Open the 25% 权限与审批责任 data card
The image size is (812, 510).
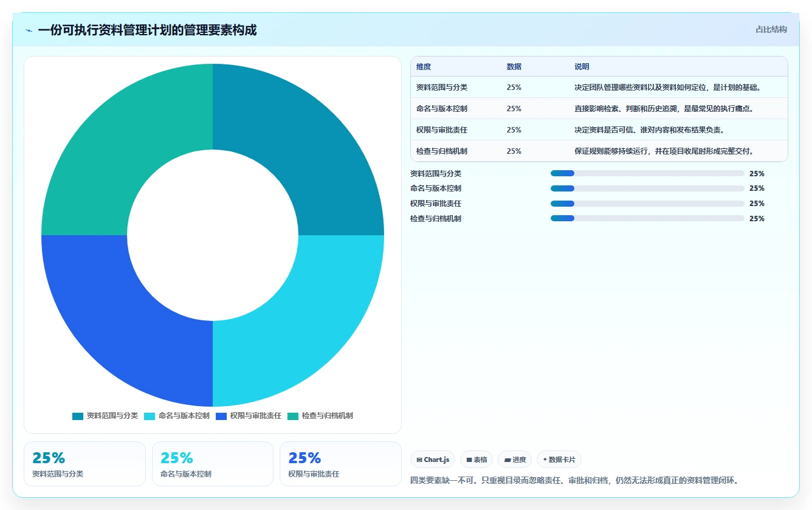tap(340, 464)
